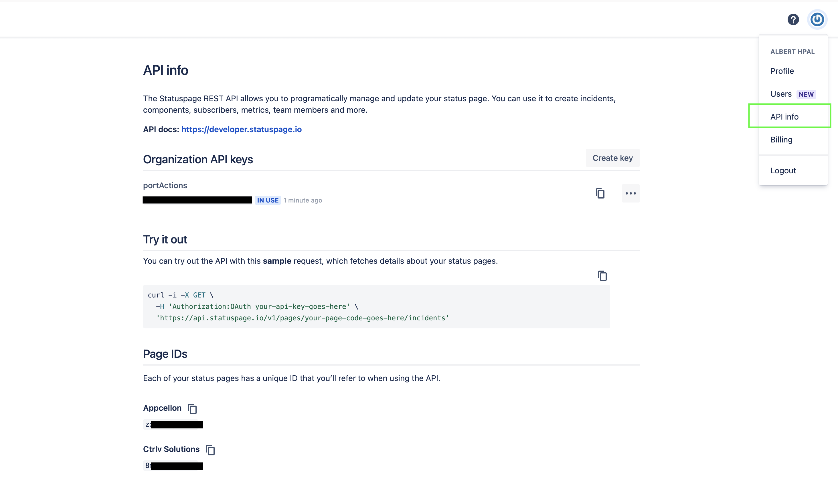Screen dimensions: 838x504
Task: Click inside the curl sample code block
Action: point(377,307)
